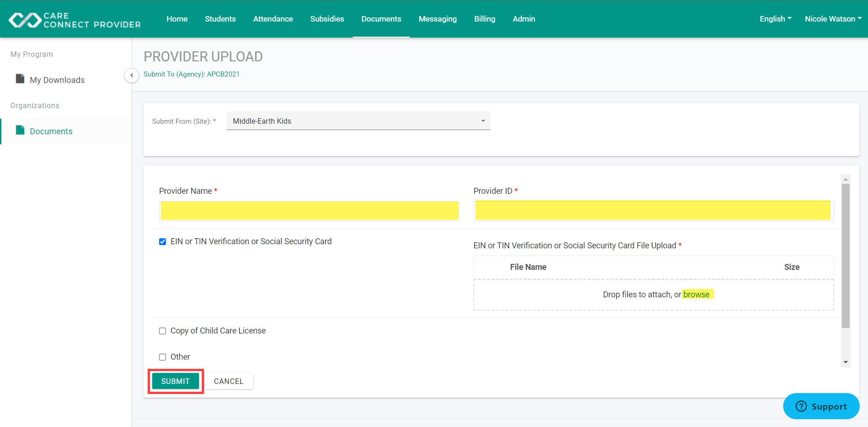Open the Billing menu
The width and height of the screenshot is (868, 427).
tap(485, 19)
